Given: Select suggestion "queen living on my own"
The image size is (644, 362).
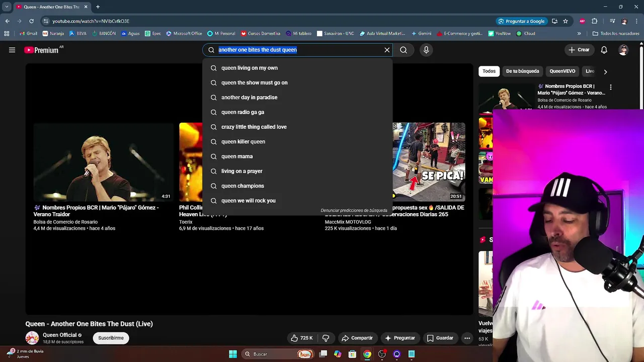Looking at the screenshot, I should click(297, 68).
